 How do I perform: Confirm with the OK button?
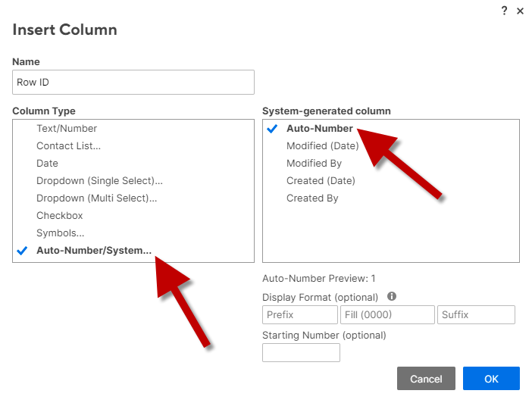tap(491, 379)
